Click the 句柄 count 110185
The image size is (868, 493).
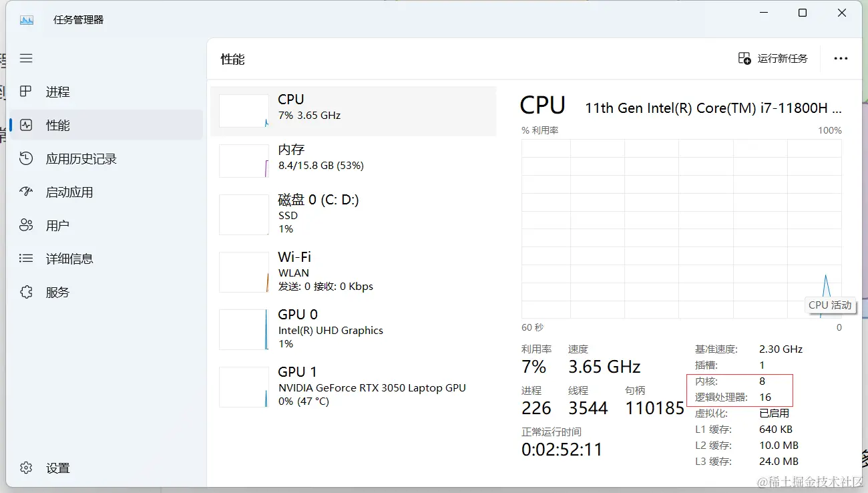655,408
